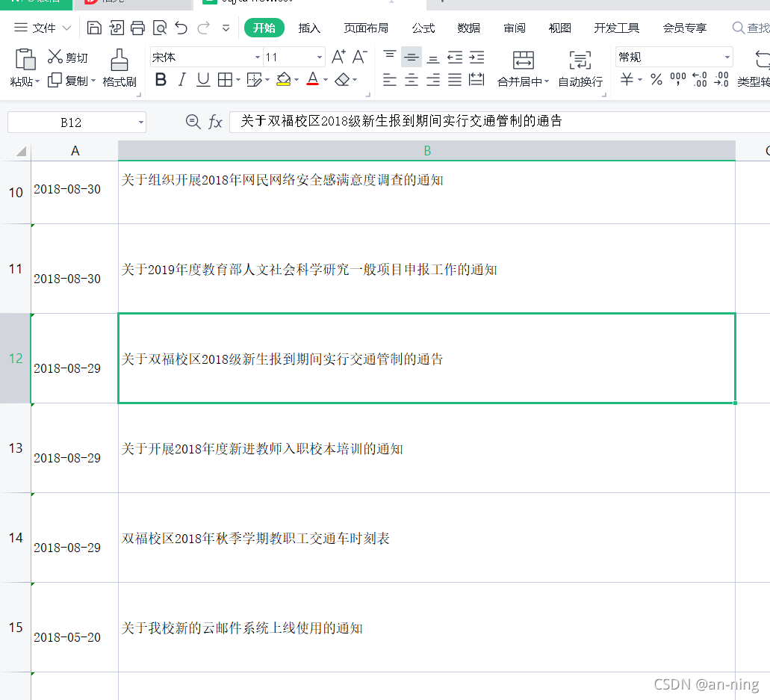The image size is (770, 700).
Task: Click the Cut scissors button
Action: tap(67, 58)
